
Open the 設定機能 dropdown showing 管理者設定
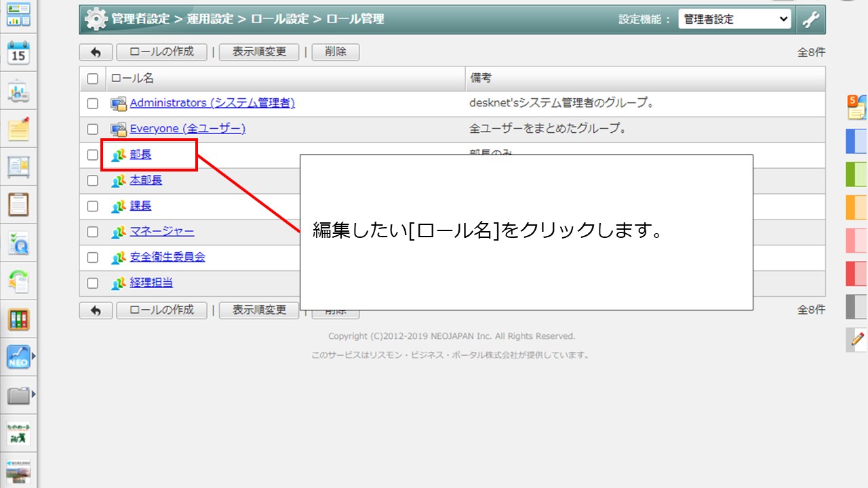click(x=734, y=20)
